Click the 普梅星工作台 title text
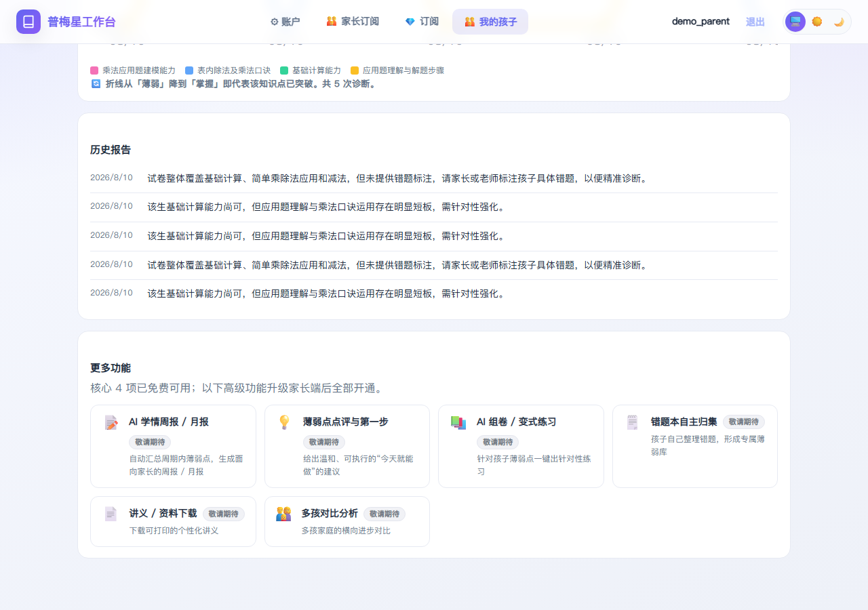The image size is (868, 610). [81, 22]
